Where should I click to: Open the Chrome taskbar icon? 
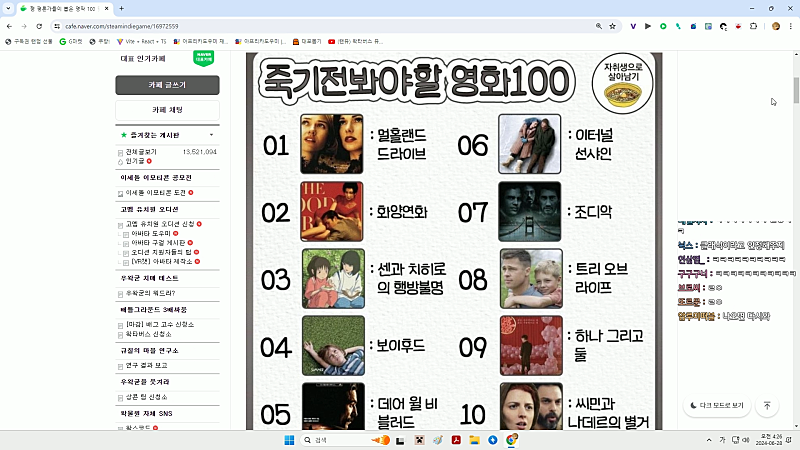pos(511,440)
